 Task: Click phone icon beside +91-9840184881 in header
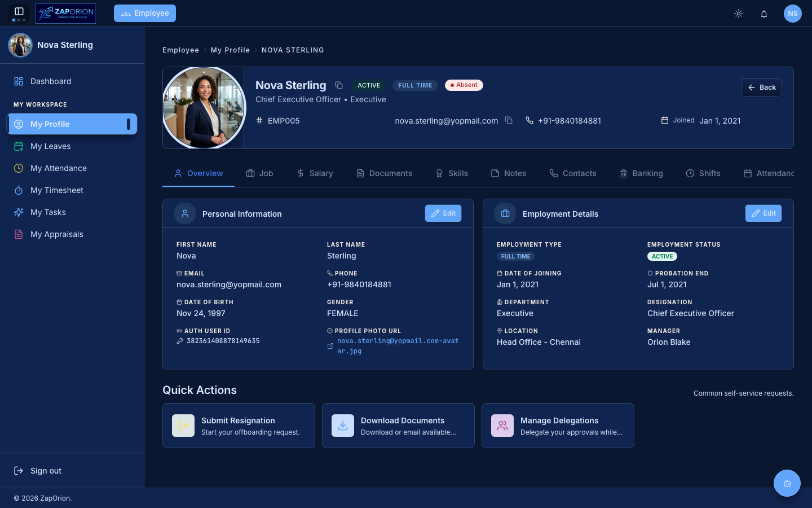coord(529,120)
